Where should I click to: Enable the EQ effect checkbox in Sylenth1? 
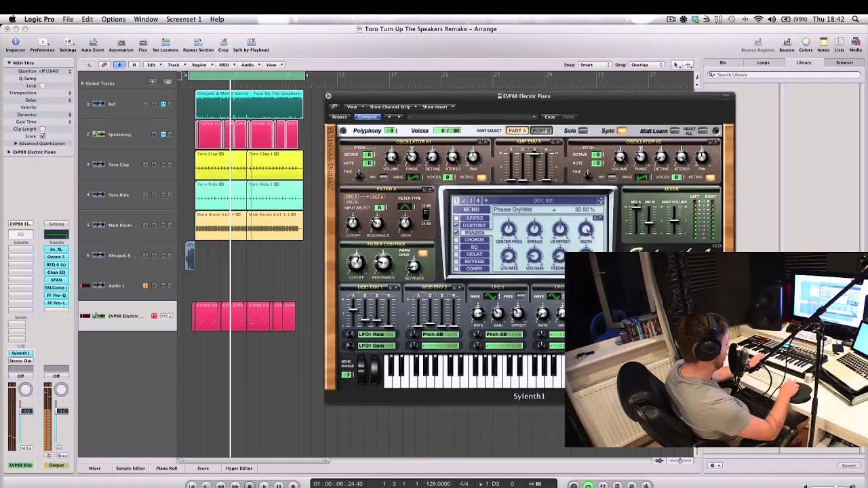click(x=456, y=247)
